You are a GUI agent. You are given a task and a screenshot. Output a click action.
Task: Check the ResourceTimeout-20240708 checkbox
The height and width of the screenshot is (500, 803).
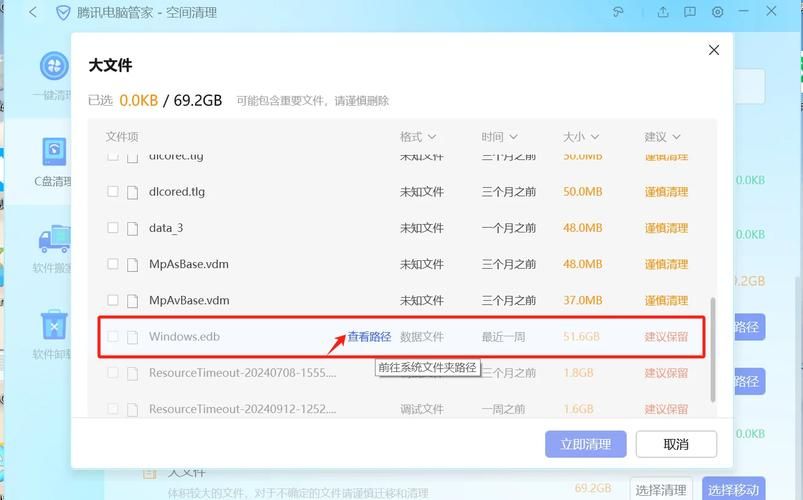(x=113, y=372)
